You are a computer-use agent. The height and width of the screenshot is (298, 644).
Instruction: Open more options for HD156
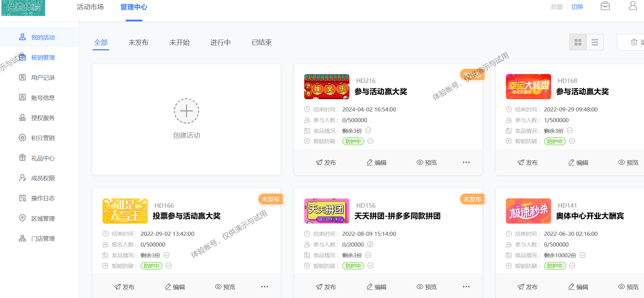click(466, 287)
